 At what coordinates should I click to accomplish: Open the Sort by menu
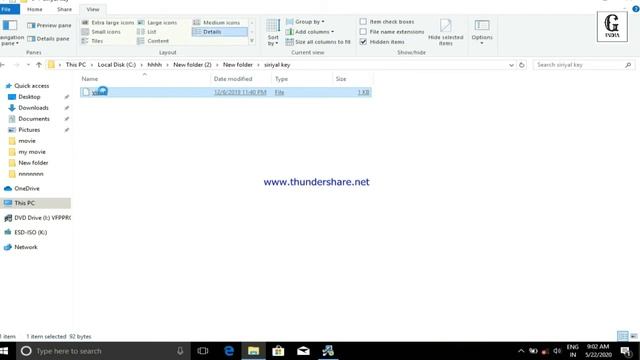pos(273,32)
